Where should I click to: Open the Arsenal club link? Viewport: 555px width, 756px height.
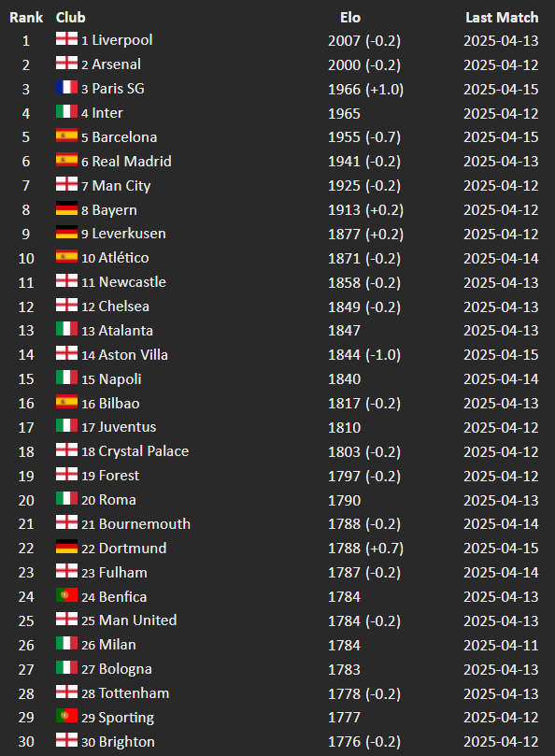click(117, 64)
